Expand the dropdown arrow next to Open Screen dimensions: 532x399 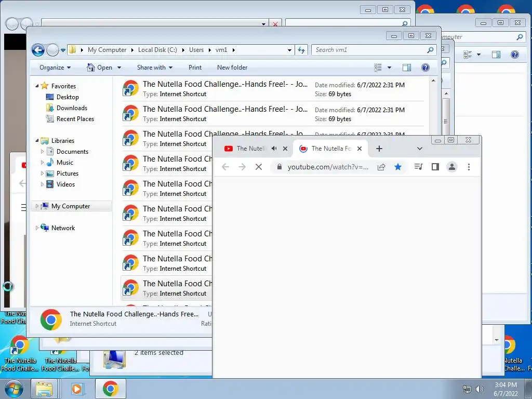[119, 68]
